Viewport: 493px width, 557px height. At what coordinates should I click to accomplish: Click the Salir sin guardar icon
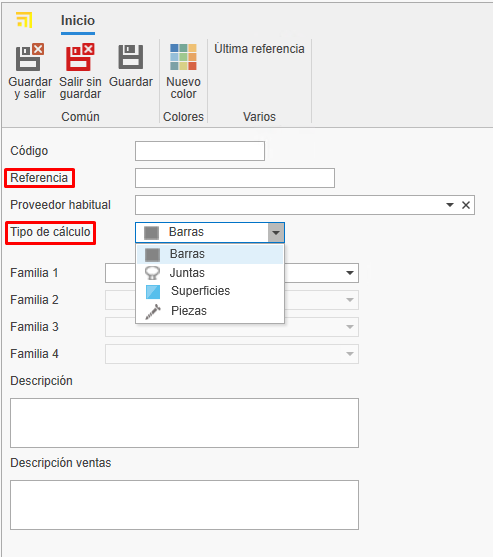point(80,57)
